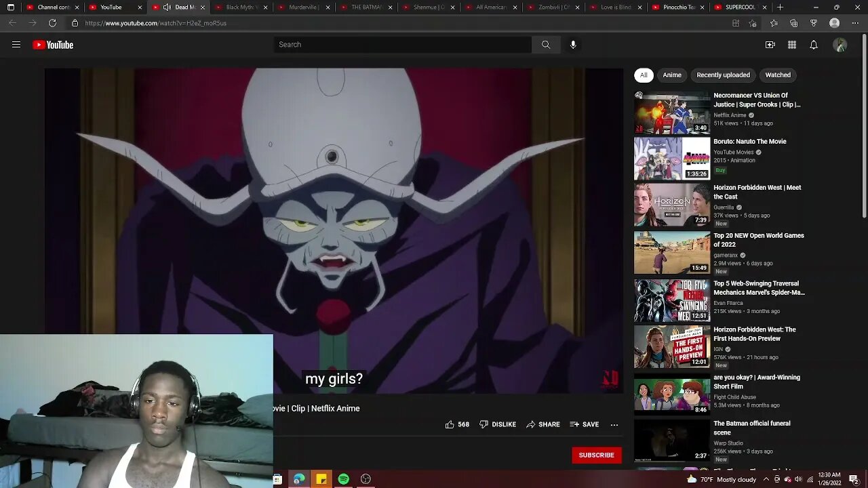868x488 pixels.
Task: Switch to the Black Myth tab
Action: [241, 7]
